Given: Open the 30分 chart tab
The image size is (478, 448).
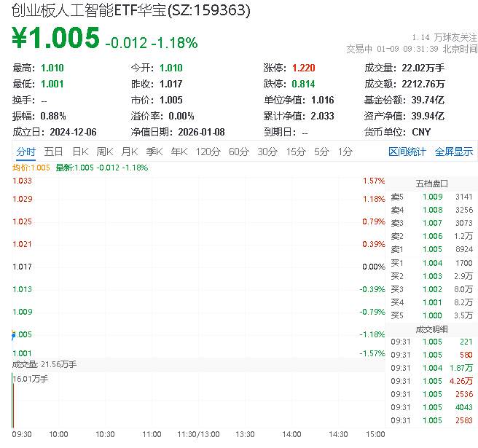Looking at the screenshot, I should coord(267,152).
